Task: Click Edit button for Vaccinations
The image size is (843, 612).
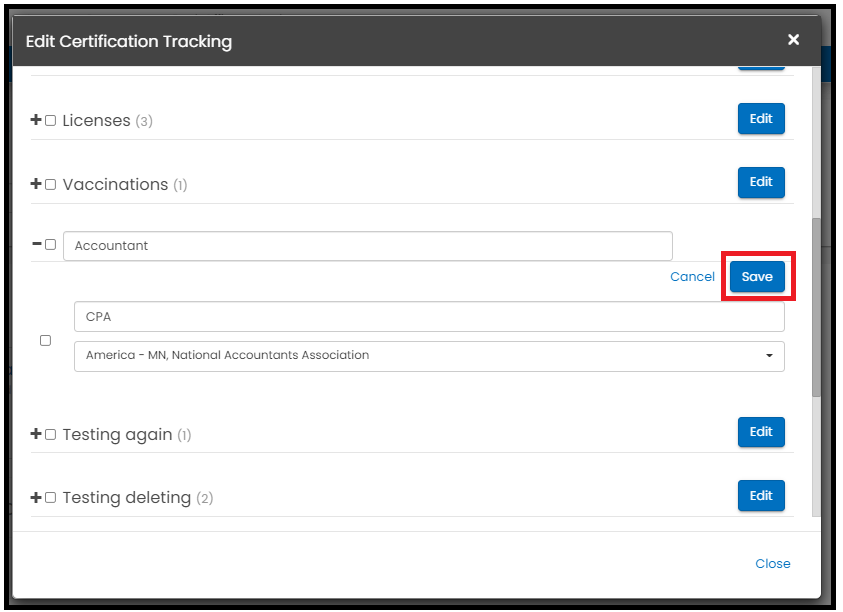Action: click(x=761, y=182)
